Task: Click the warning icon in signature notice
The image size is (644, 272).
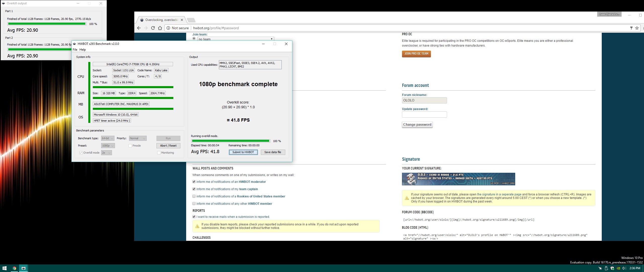Action: pos(407,198)
